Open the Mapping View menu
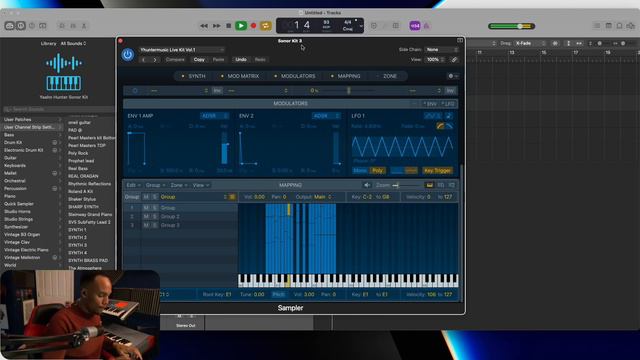Image resolution: width=640 pixels, height=360 pixels. pos(200,185)
